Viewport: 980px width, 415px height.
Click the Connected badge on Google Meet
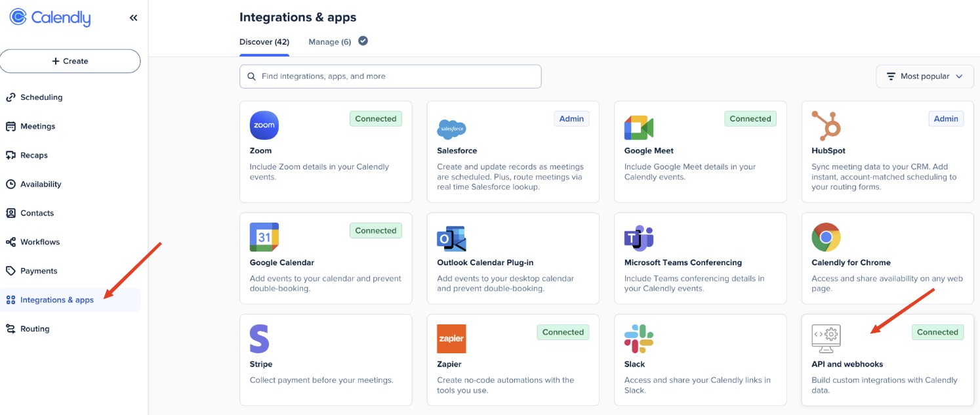[x=750, y=119]
